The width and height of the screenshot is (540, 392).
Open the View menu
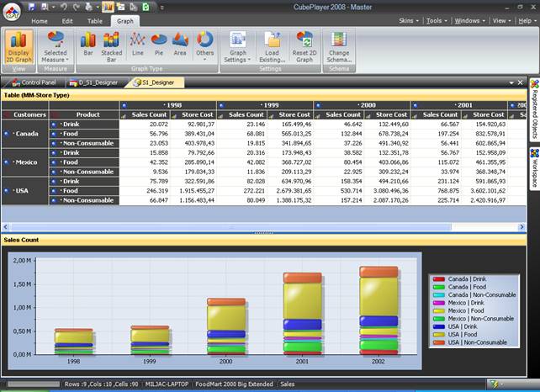(x=501, y=21)
